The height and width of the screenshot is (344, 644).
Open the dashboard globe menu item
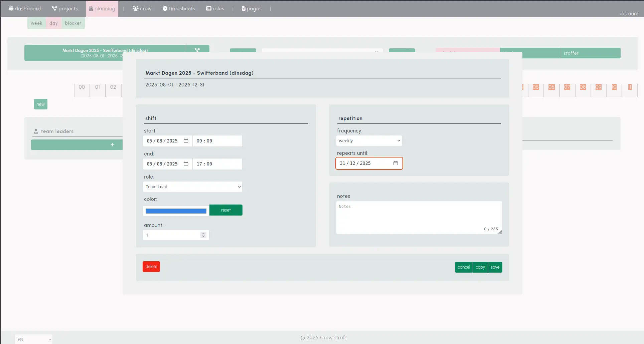[x=25, y=9]
